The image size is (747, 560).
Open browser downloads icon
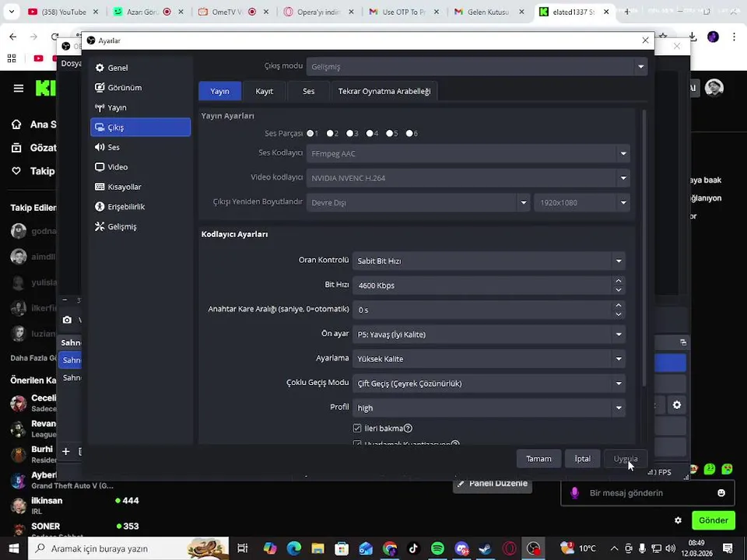693,37
